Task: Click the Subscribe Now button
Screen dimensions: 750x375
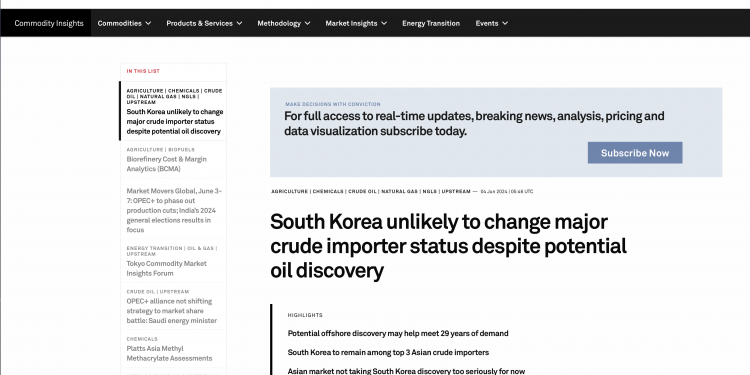Action: click(x=635, y=153)
